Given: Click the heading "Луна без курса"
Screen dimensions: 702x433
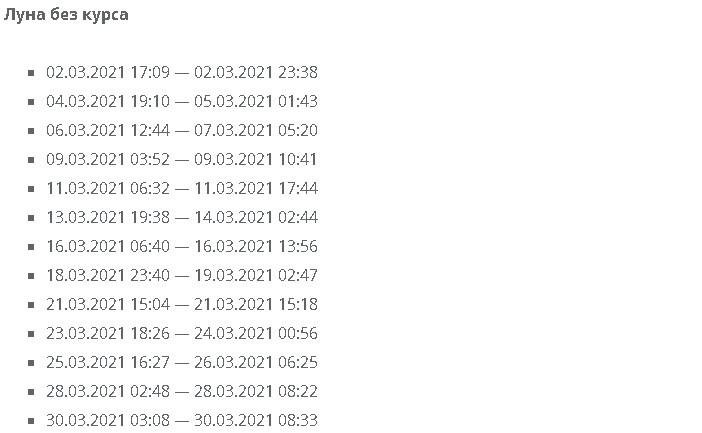Looking at the screenshot, I should [66, 15].
